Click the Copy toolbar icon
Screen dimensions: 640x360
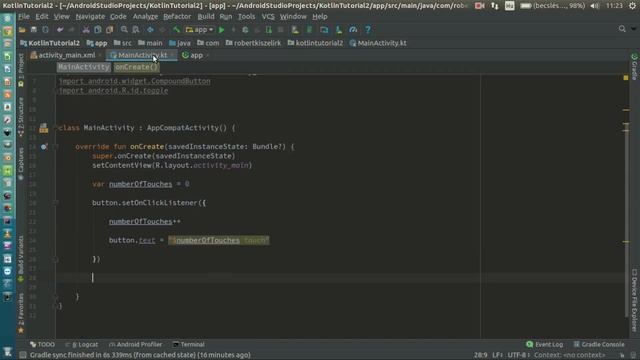tap(98, 30)
